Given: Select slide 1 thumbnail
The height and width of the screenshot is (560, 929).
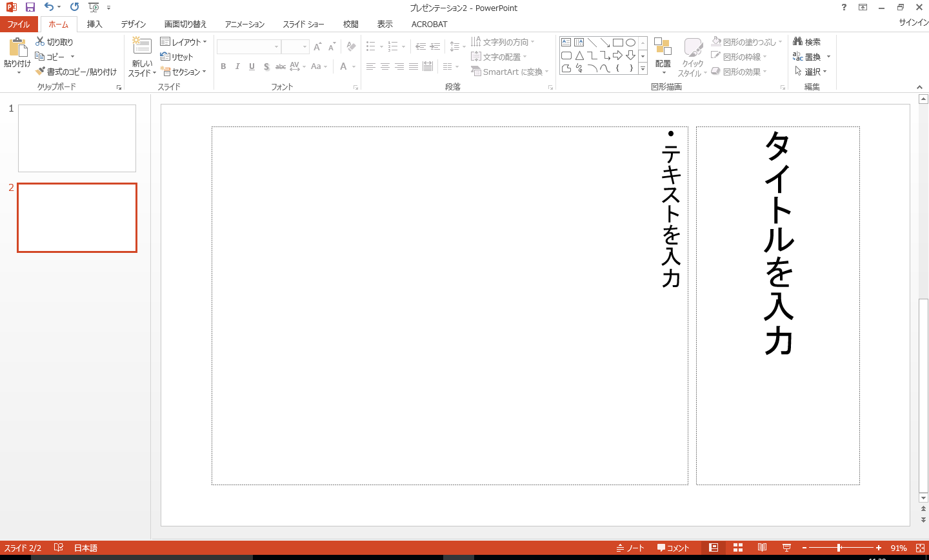Looking at the screenshot, I should (x=77, y=138).
